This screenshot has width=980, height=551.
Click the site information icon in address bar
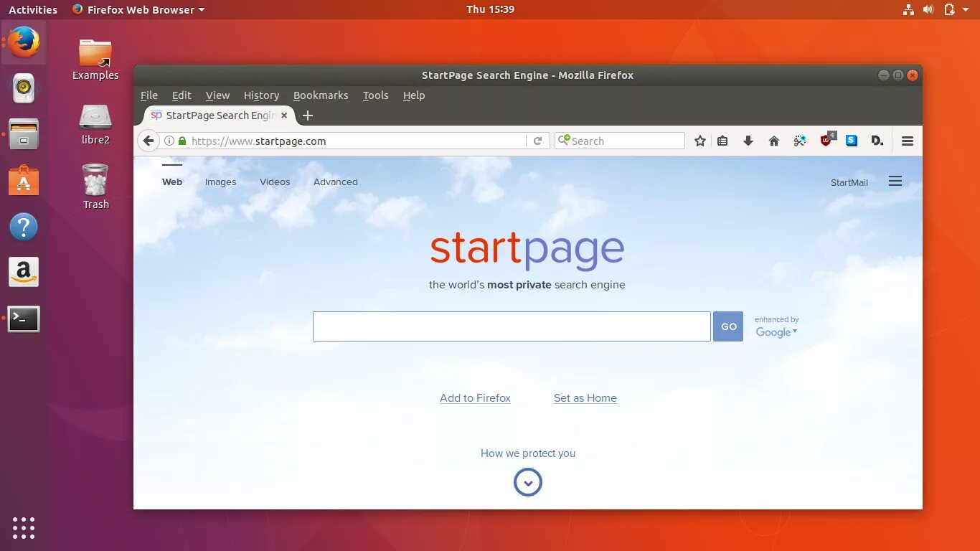pos(169,141)
